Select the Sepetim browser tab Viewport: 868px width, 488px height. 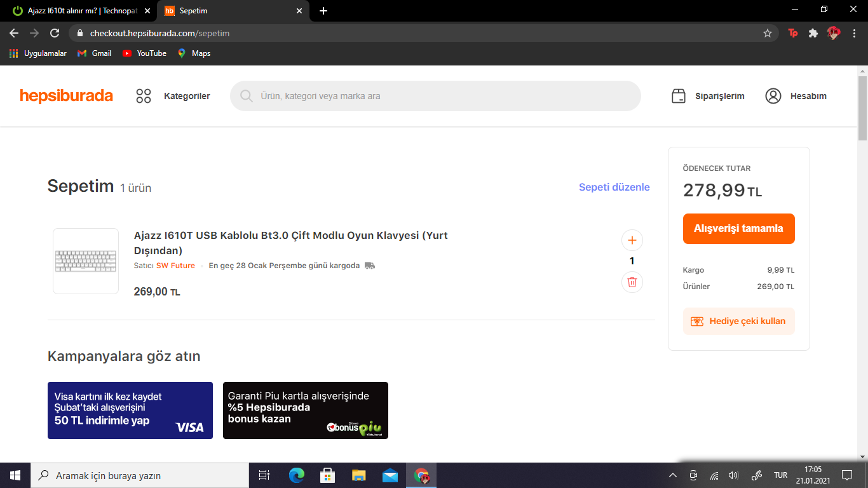[x=233, y=11]
